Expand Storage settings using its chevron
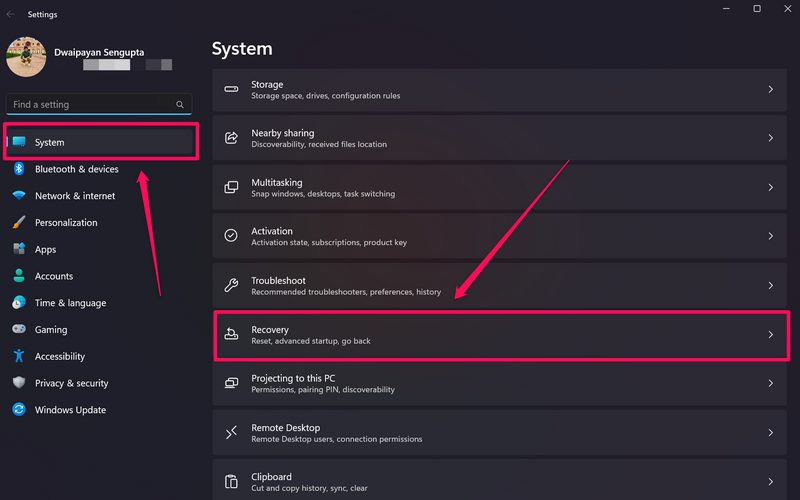The width and height of the screenshot is (800, 500). pos(770,90)
